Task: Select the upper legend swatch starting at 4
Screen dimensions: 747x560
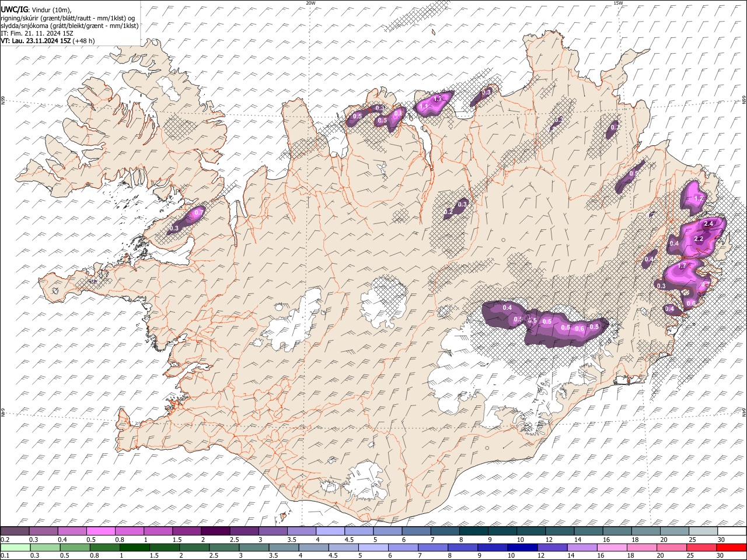Action: 330,531
